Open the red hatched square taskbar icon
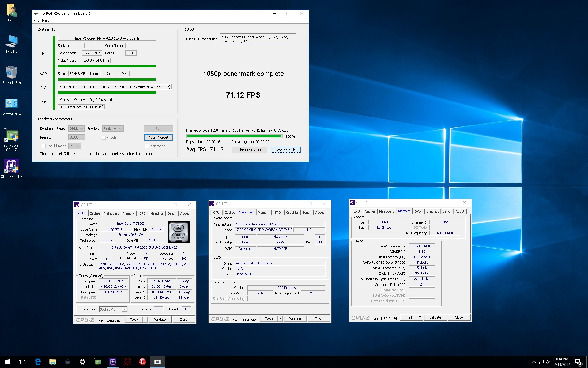 128,362
